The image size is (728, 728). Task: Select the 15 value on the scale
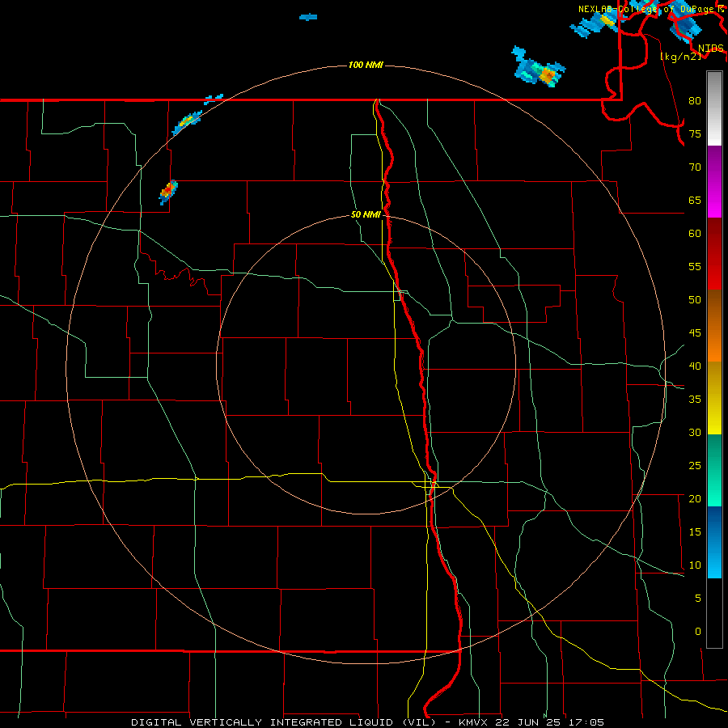click(x=695, y=532)
